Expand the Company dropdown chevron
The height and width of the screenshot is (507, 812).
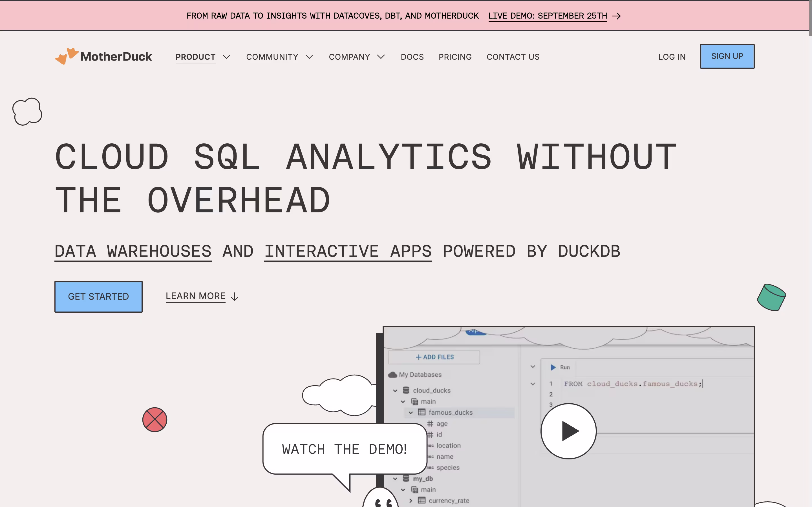click(381, 57)
